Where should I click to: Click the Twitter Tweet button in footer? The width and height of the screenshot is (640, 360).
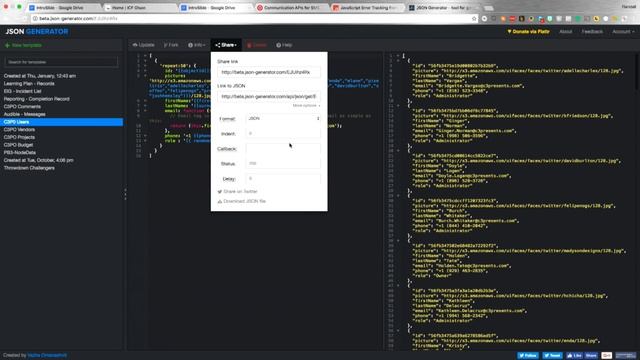point(552,356)
